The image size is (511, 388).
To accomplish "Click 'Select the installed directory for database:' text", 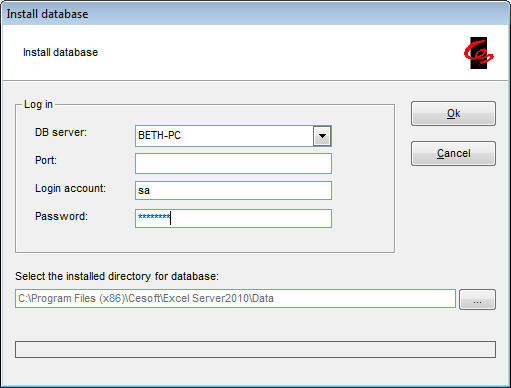I will point(117,276).
